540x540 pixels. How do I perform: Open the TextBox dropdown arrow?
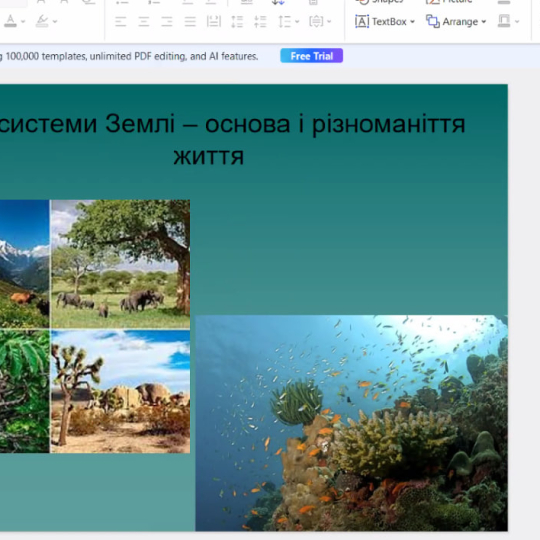tap(412, 22)
